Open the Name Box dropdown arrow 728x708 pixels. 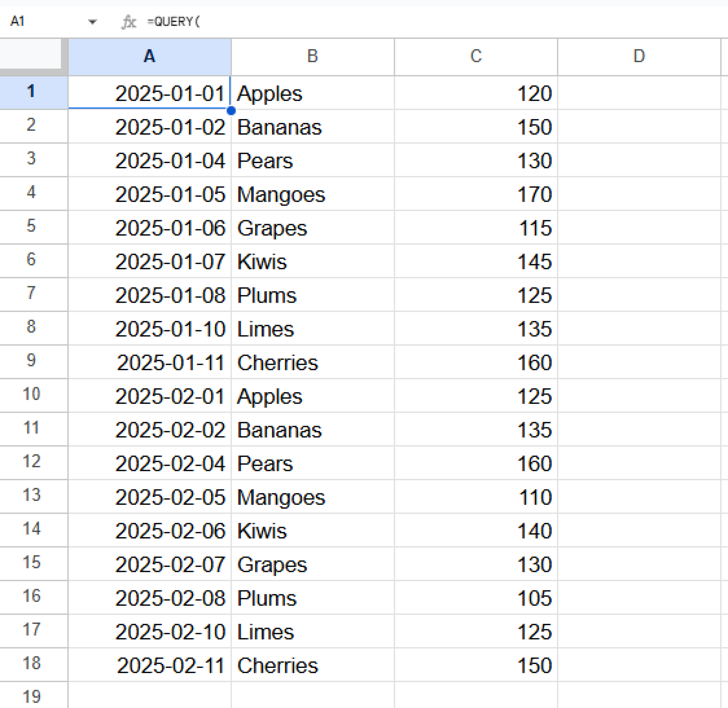coord(92,22)
